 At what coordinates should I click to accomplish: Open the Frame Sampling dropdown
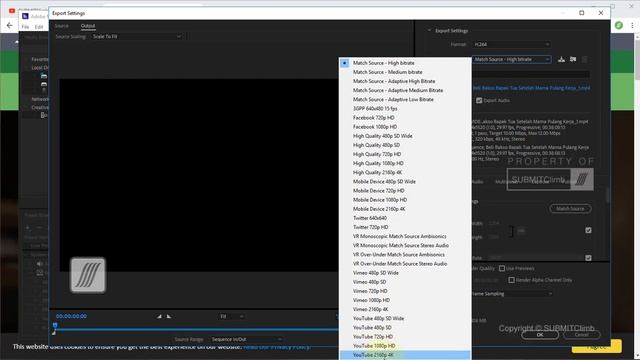point(512,293)
